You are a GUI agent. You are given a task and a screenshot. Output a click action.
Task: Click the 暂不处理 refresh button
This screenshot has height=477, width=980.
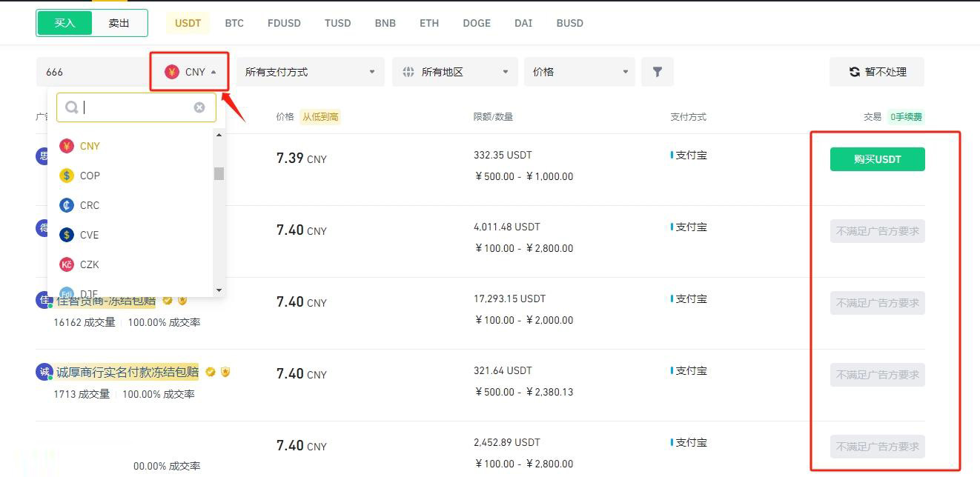tap(877, 71)
